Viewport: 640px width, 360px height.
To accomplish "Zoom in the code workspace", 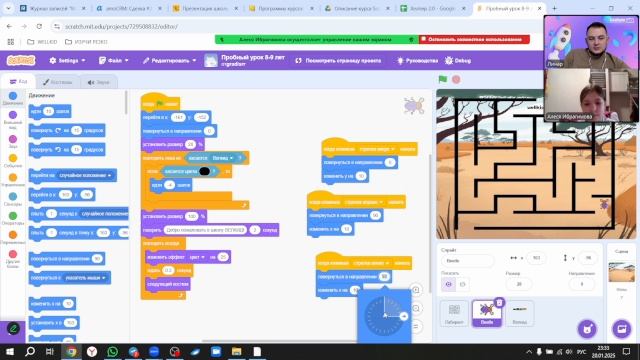I will (x=416, y=290).
